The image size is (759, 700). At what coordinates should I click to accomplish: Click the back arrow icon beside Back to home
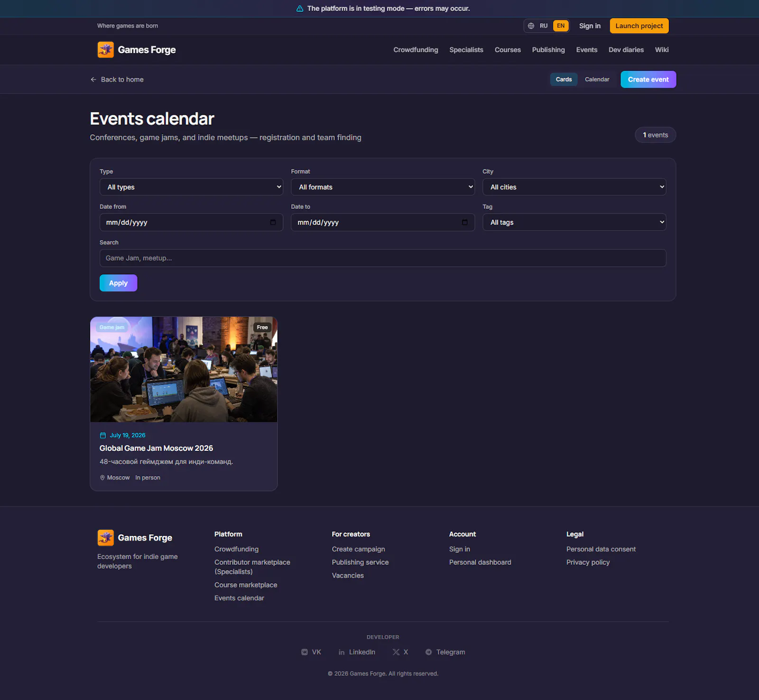pos(93,79)
